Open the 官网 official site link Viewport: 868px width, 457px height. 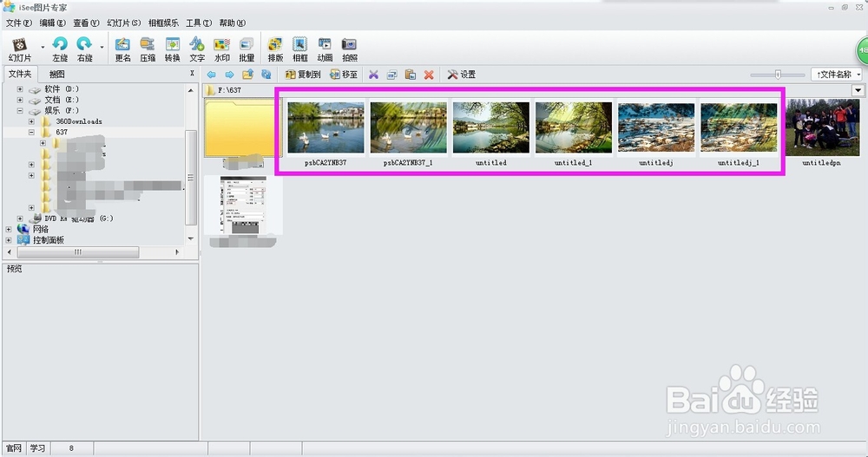coord(13,448)
